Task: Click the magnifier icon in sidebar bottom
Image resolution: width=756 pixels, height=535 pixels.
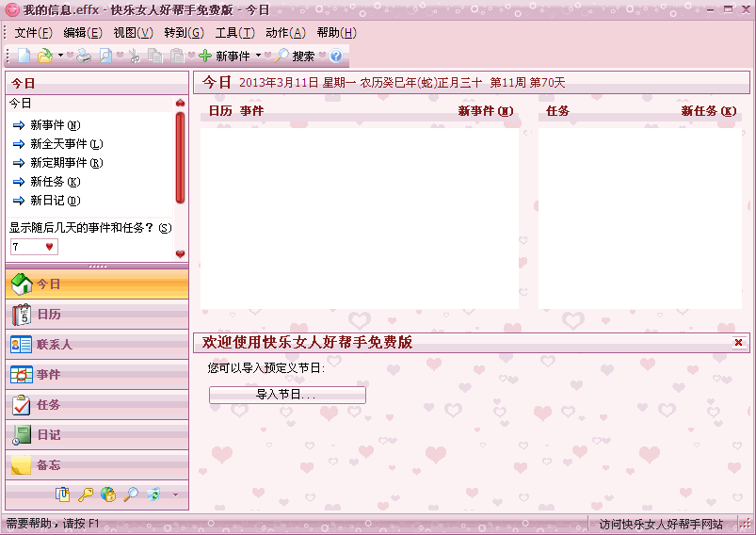Action: point(131,494)
